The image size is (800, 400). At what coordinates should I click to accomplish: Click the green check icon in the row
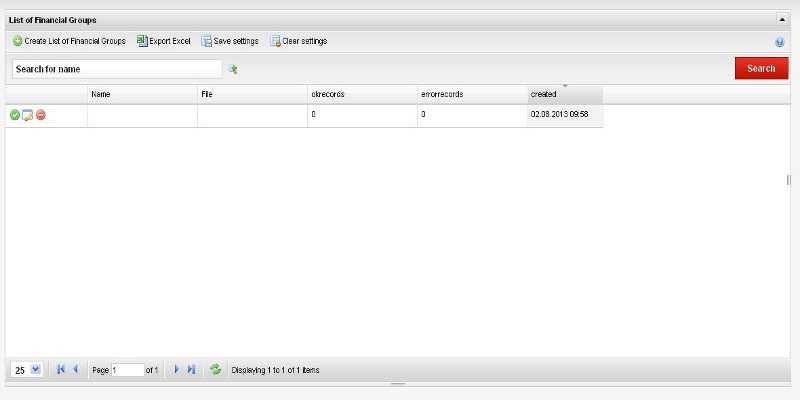click(x=15, y=115)
